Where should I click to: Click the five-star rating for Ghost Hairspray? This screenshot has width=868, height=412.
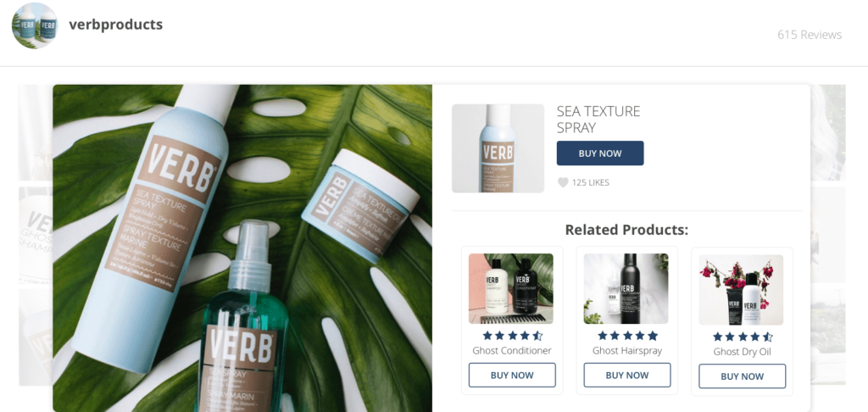pyautogui.click(x=627, y=336)
